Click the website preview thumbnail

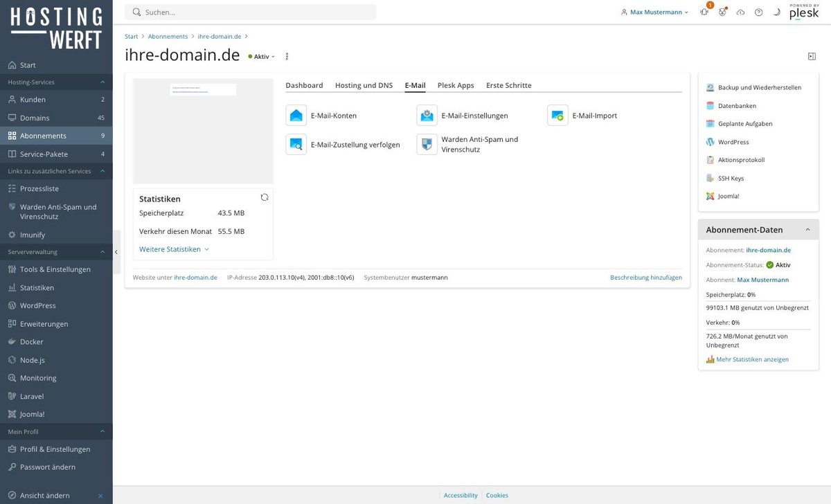pyautogui.click(x=203, y=131)
